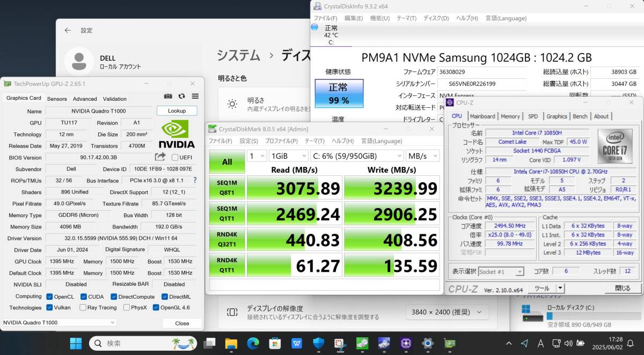Image resolution: width=644 pixels, height=355 pixels.
Task: Switch to CrystalDiskMark via taskbar icon
Action: pyautogui.click(x=362, y=343)
